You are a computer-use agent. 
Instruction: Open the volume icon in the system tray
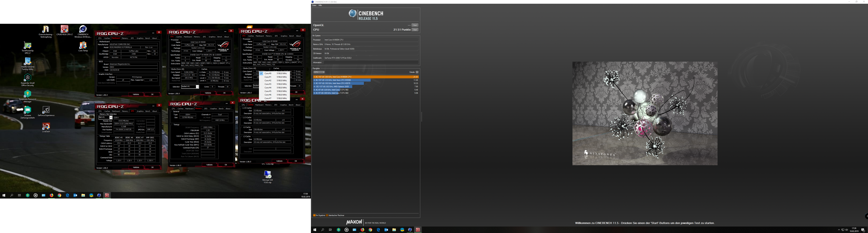click(x=846, y=230)
